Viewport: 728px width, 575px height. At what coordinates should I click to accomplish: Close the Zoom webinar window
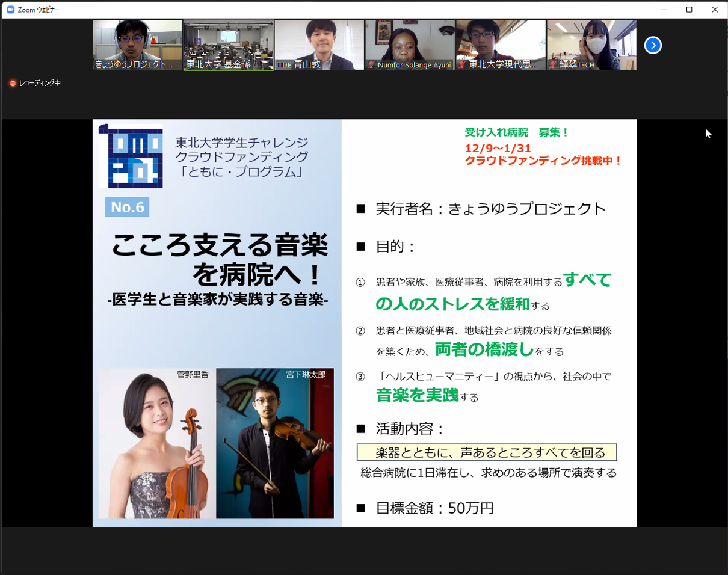coord(715,10)
